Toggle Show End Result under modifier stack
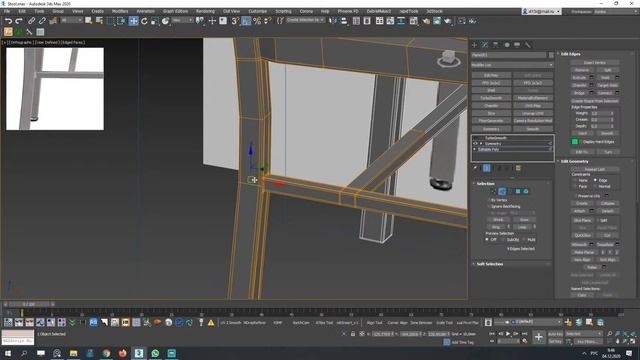The image size is (640, 360). (x=487, y=168)
